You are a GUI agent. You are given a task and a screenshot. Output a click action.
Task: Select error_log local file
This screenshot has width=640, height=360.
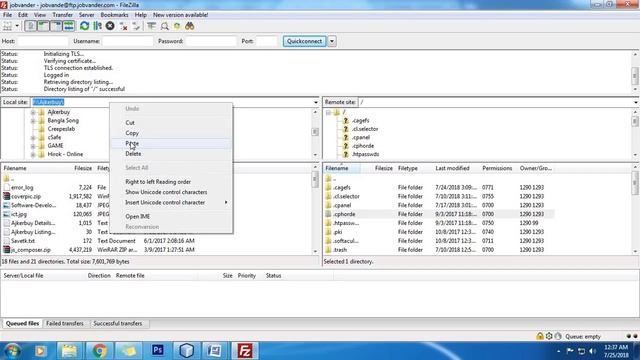22,187
